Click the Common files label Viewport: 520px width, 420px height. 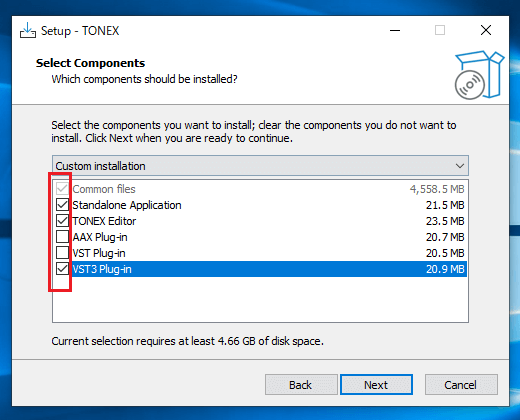tap(104, 189)
